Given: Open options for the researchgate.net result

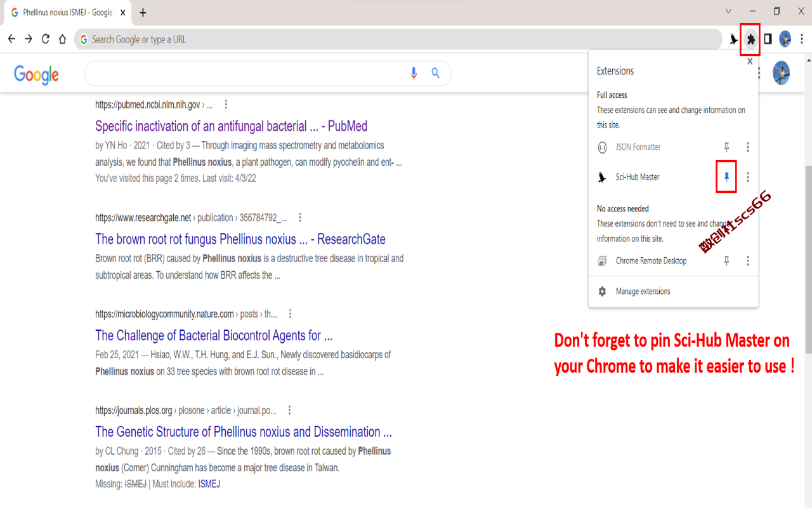Looking at the screenshot, I should [x=300, y=217].
